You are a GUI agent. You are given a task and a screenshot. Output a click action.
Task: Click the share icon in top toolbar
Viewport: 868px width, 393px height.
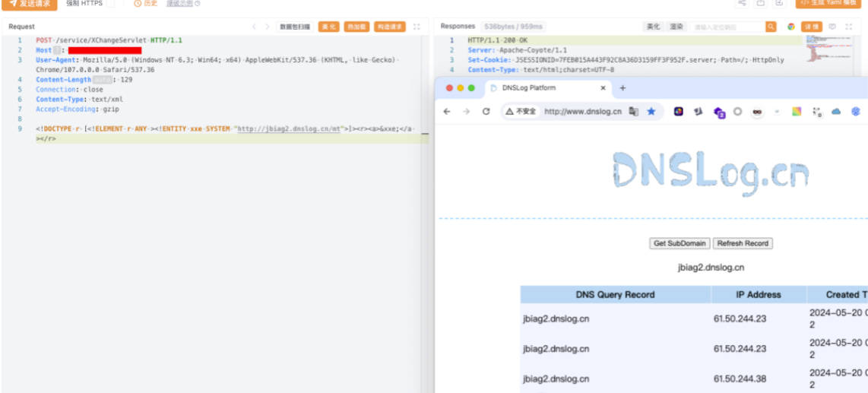click(742, 3)
